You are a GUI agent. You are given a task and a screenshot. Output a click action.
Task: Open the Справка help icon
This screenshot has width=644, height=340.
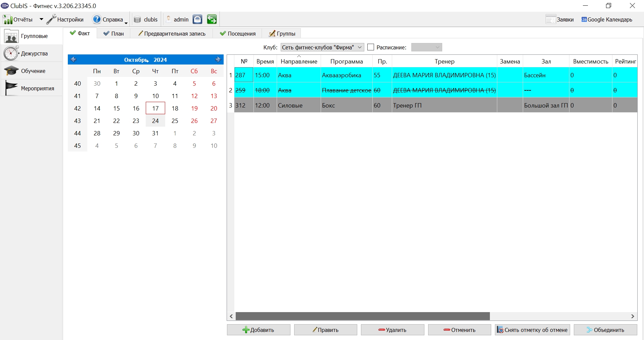pos(97,19)
